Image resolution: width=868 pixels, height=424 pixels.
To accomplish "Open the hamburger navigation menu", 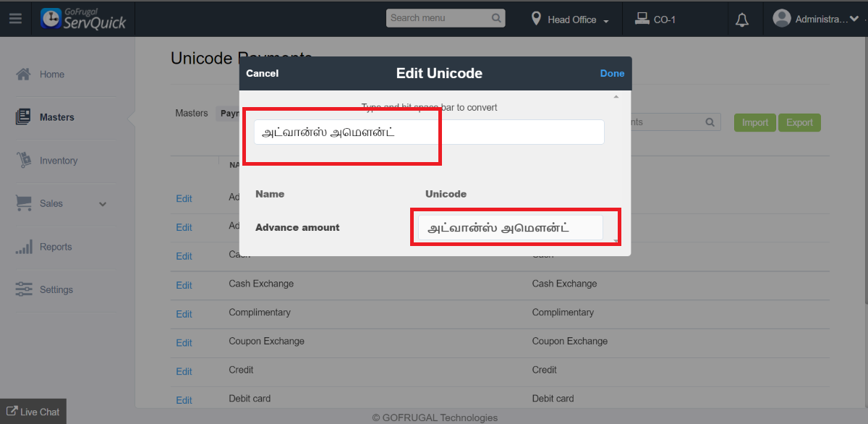I will click(15, 19).
